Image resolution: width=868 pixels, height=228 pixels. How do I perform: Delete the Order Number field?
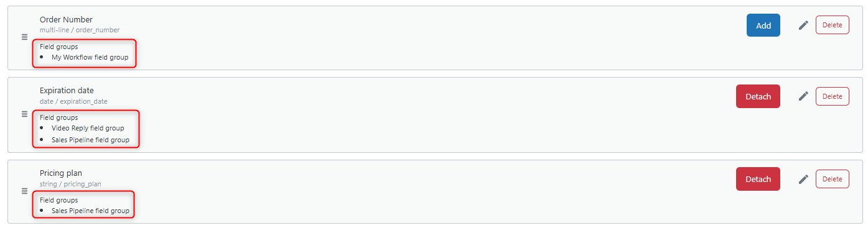(x=833, y=25)
